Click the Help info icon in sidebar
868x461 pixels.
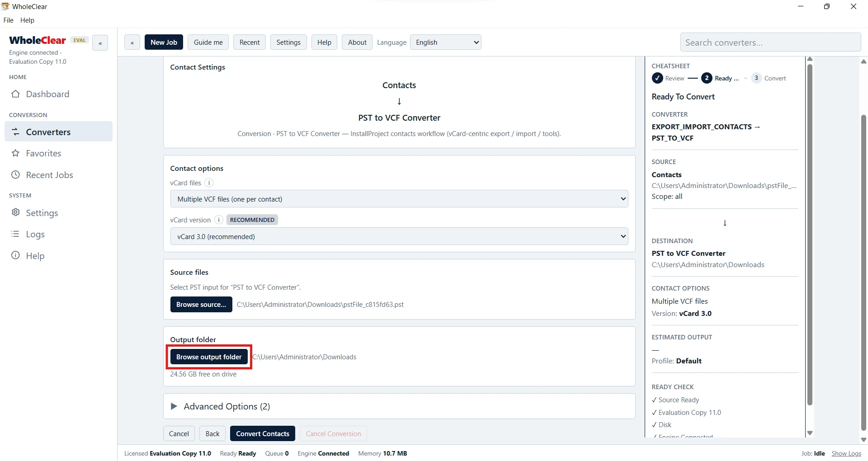(x=15, y=255)
